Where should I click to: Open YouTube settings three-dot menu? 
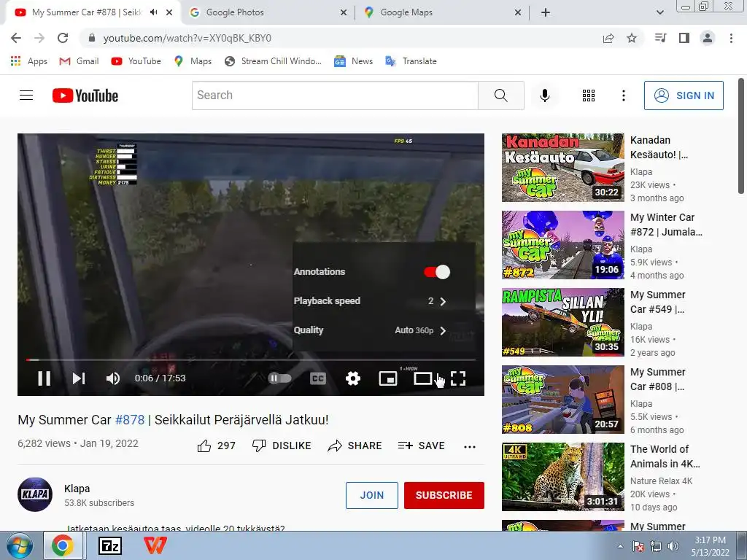623,96
